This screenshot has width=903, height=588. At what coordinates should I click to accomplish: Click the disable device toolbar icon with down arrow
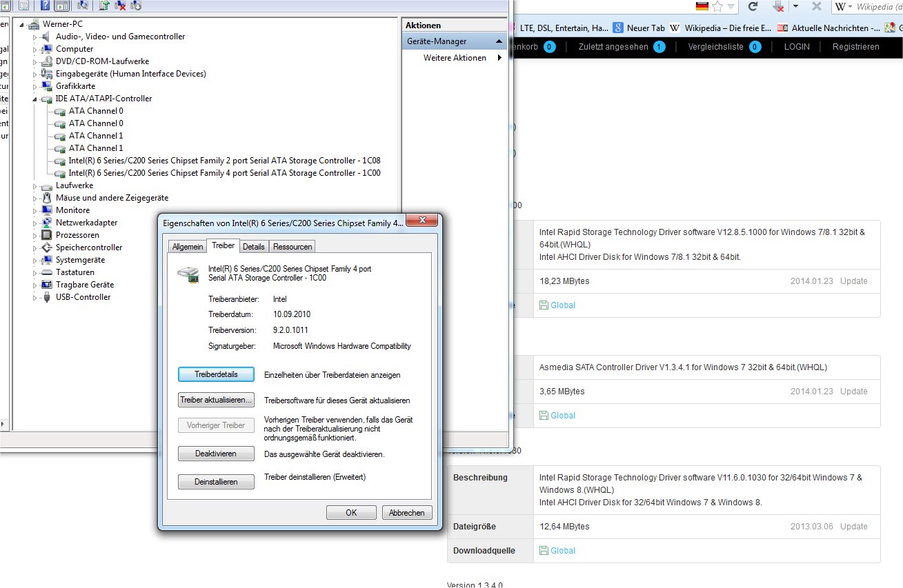pyautogui.click(x=136, y=6)
